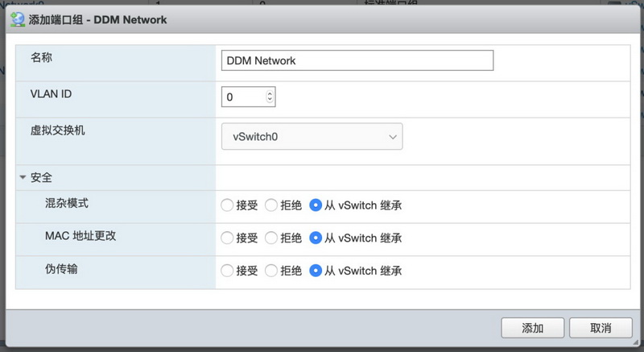
Task: Click the 虚拟交换机 row label
Action: coord(57,130)
